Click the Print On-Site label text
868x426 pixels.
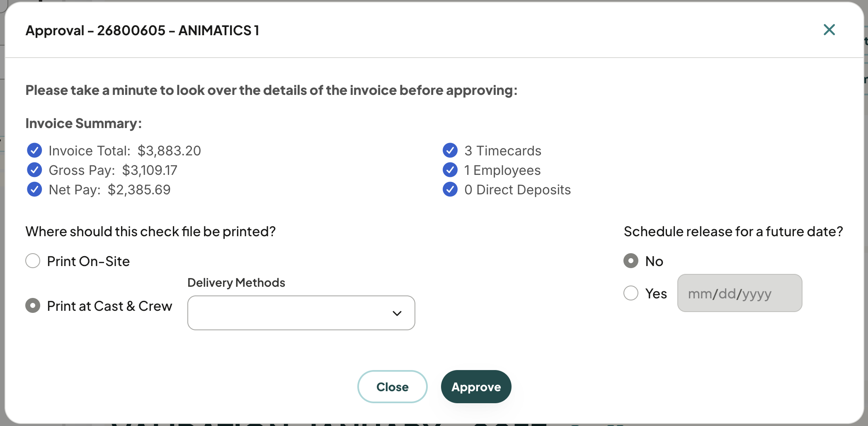pos(88,261)
